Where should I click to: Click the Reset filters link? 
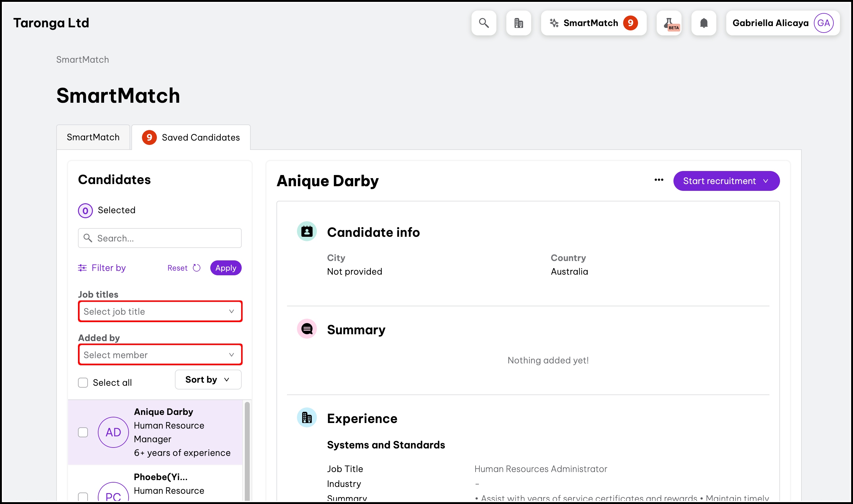click(177, 268)
